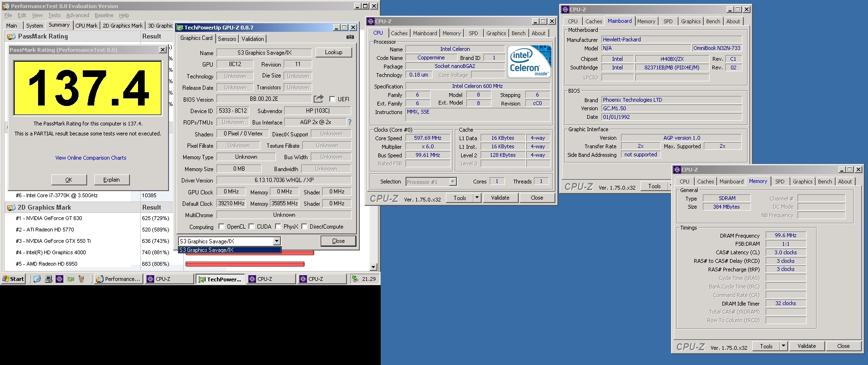Image resolution: width=868 pixels, height=365 pixels.
Task: Choose S3 Graphics Savage/IX from the list
Action: click(x=230, y=250)
